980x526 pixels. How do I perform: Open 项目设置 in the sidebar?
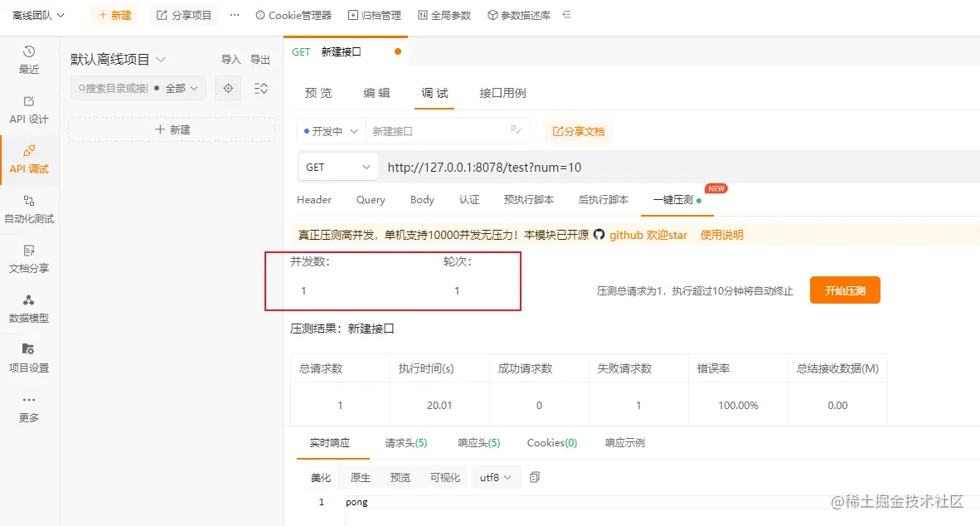30,358
